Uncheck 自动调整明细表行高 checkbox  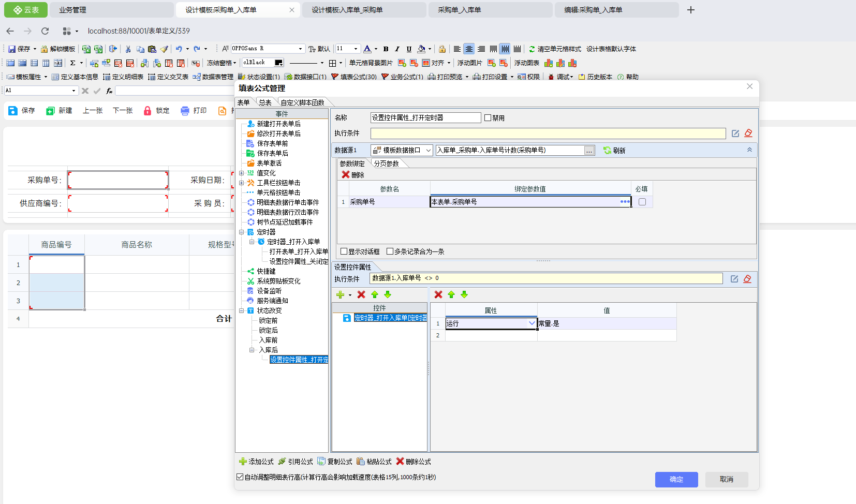tap(240, 477)
